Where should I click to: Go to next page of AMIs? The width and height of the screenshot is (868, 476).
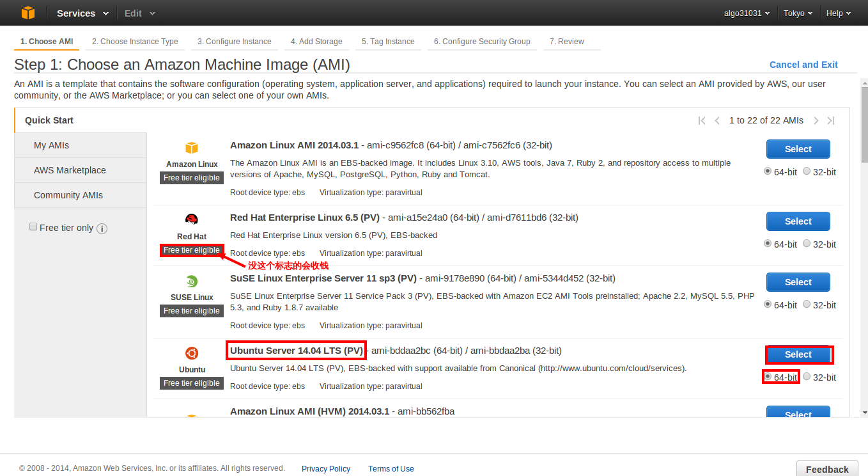click(816, 120)
